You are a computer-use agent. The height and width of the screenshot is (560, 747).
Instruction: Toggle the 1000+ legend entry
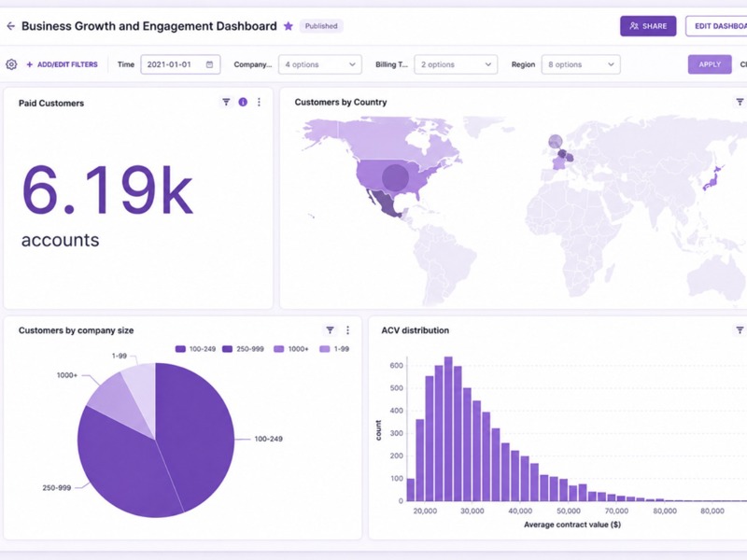click(x=291, y=349)
